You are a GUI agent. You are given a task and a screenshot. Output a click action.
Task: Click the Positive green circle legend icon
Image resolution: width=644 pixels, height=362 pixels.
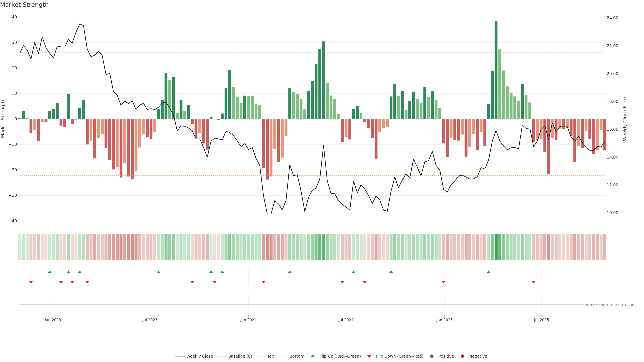click(x=432, y=356)
